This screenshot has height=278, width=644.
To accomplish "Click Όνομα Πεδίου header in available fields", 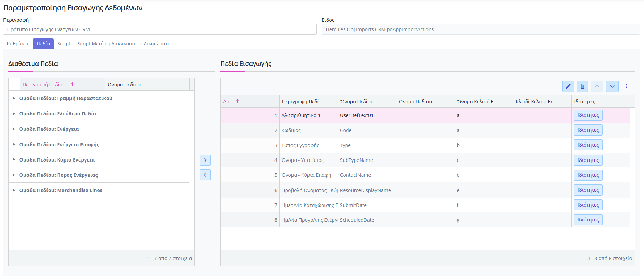I will pyautogui.click(x=147, y=85).
